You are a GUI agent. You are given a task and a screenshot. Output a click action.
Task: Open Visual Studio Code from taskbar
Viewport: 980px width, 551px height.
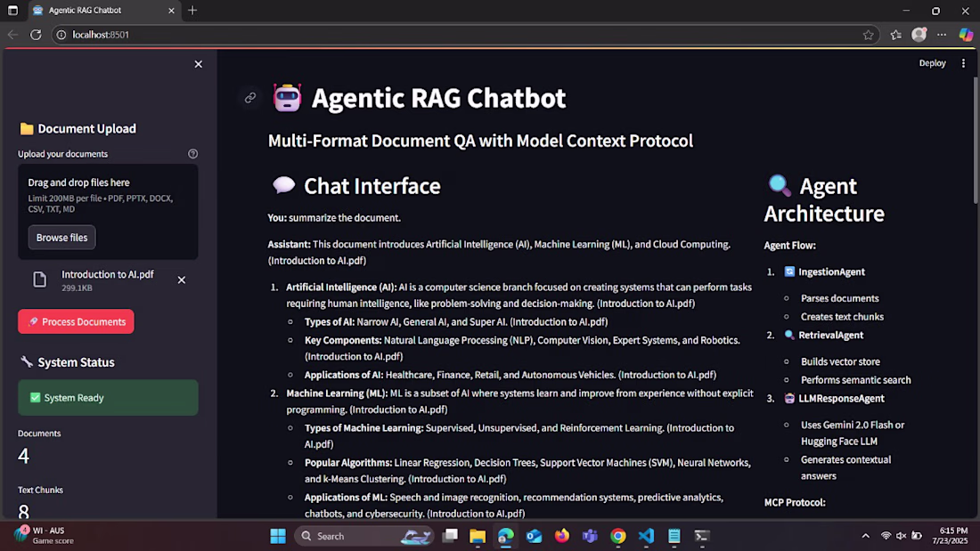point(646,536)
